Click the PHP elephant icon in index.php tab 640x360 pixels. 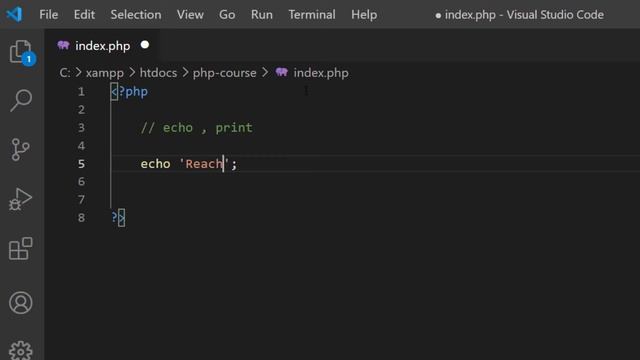(x=63, y=45)
